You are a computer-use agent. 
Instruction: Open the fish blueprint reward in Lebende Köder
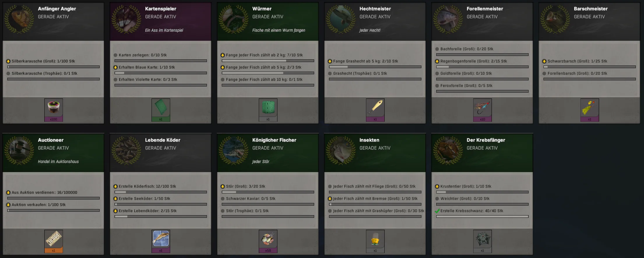click(x=161, y=241)
